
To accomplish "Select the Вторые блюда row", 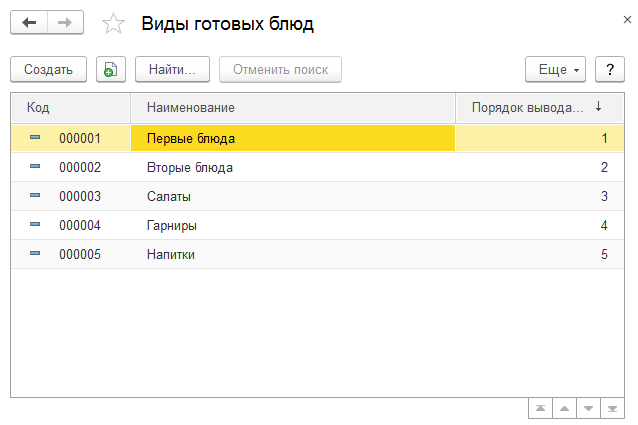I will 317,167.
